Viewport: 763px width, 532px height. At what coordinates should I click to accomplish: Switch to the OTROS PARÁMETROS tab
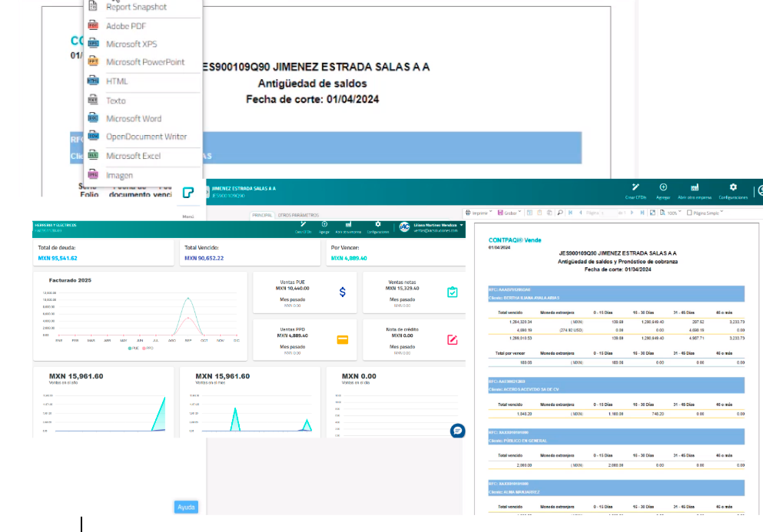pyautogui.click(x=298, y=215)
